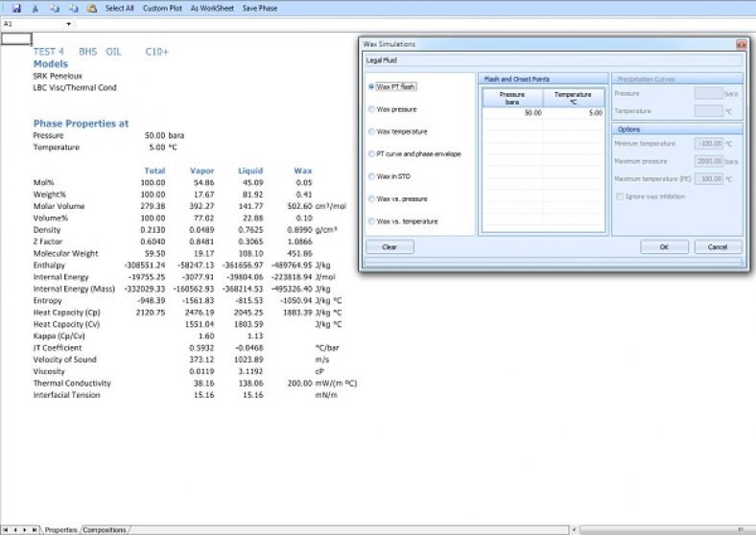Image resolution: width=756 pixels, height=535 pixels.
Task: Switch to the Compositions sheet tab
Action: [x=105, y=529]
